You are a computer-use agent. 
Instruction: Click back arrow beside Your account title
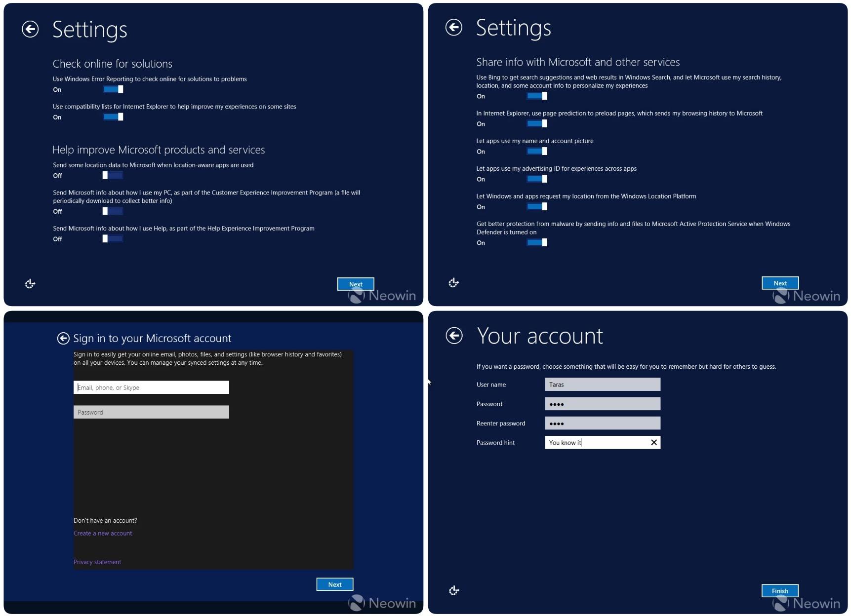coord(454,336)
